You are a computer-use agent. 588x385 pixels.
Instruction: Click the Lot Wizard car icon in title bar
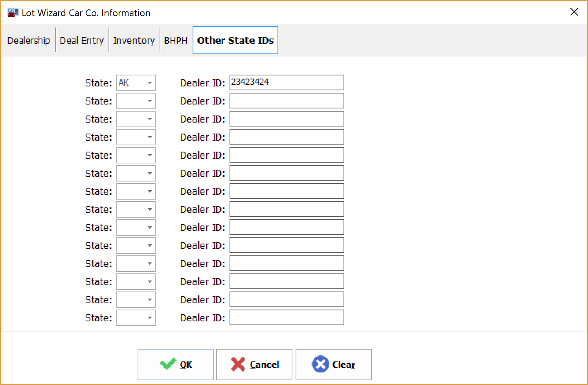point(13,12)
